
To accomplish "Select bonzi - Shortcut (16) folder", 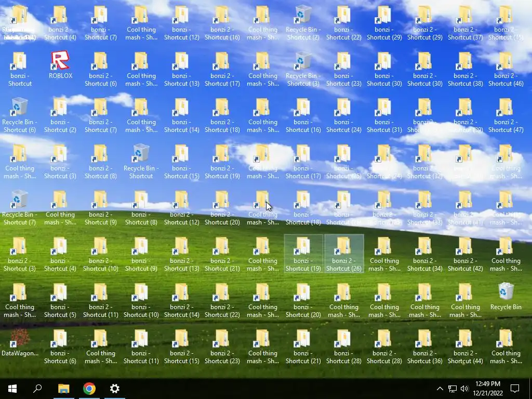I will [303, 115].
